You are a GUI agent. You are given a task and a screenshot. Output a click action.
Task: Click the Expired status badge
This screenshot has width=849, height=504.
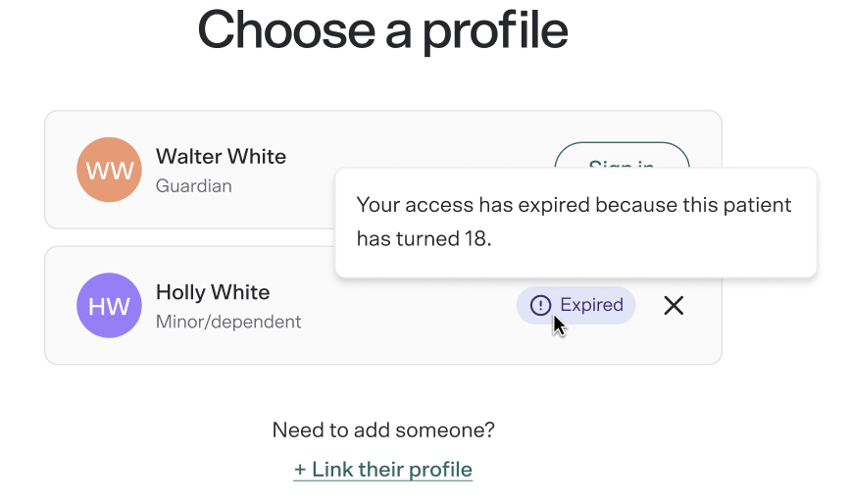575,305
